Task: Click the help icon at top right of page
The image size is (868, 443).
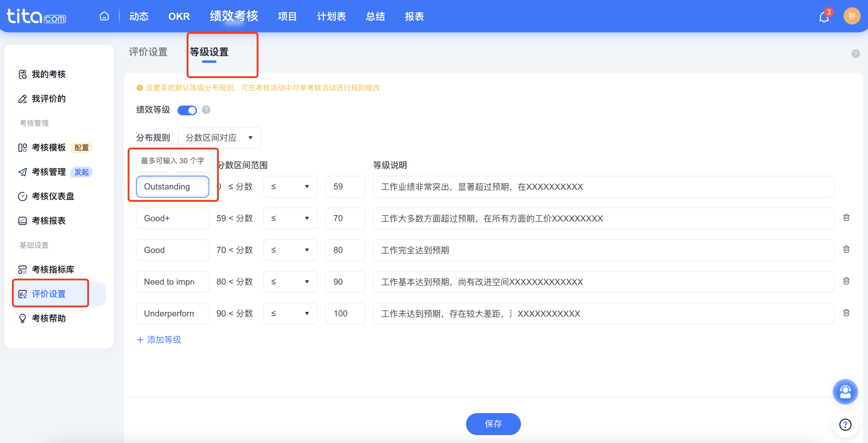Action: pos(855,54)
